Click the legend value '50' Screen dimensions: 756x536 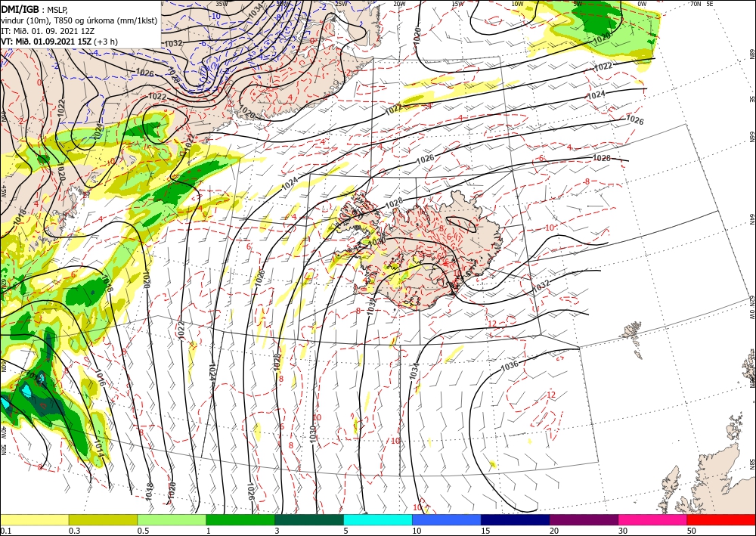(x=690, y=531)
